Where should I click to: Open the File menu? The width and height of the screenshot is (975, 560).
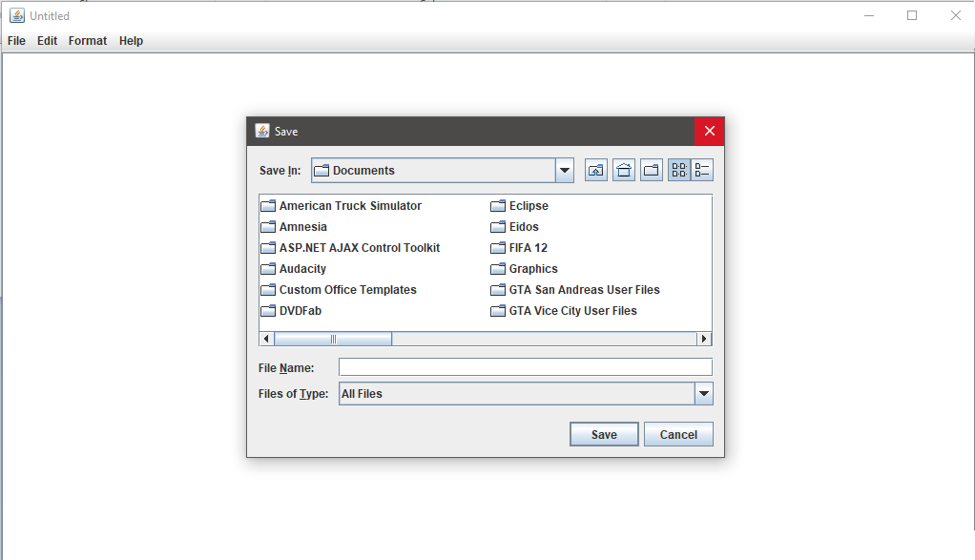(x=16, y=40)
